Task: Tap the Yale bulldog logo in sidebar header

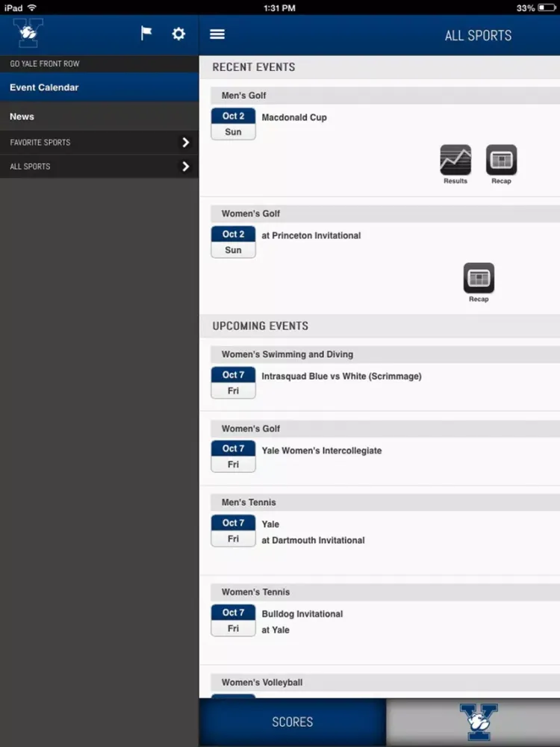Action: [28, 33]
